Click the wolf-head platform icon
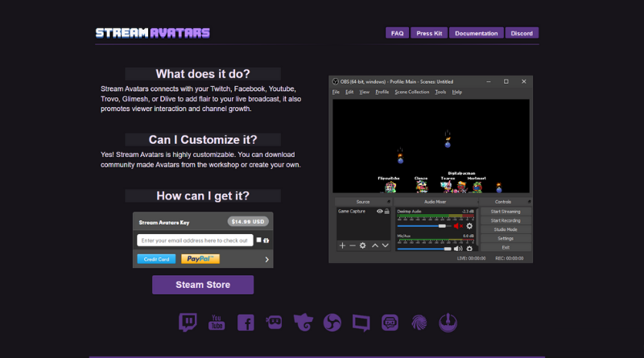The image size is (644, 358). (x=303, y=323)
